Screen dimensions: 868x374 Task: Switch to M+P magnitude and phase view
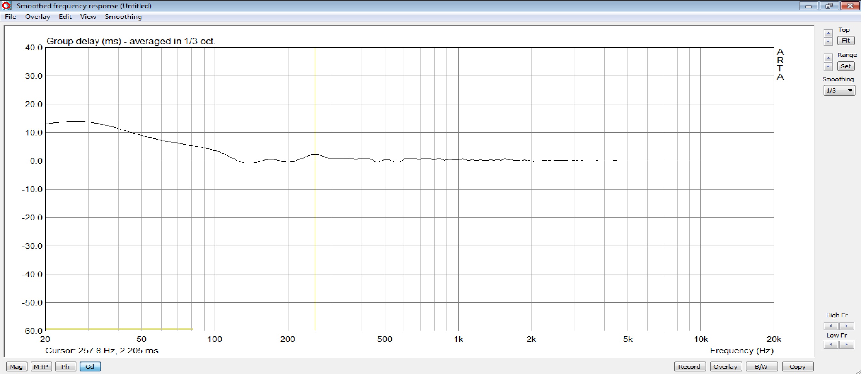pos(41,367)
